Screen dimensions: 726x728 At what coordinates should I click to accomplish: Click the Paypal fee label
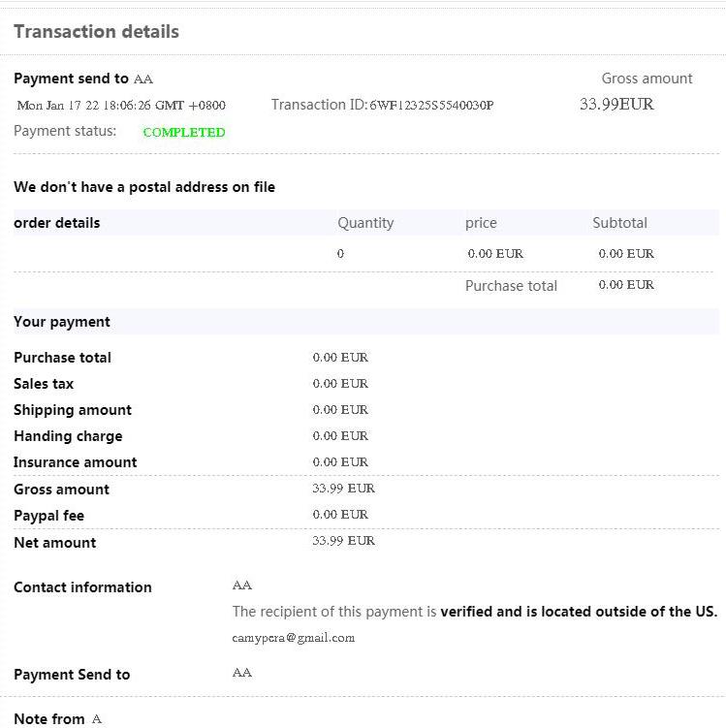[x=48, y=516]
